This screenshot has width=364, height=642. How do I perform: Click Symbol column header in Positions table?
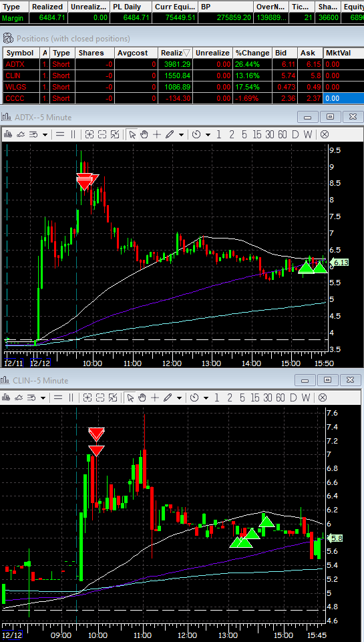(x=21, y=53)
